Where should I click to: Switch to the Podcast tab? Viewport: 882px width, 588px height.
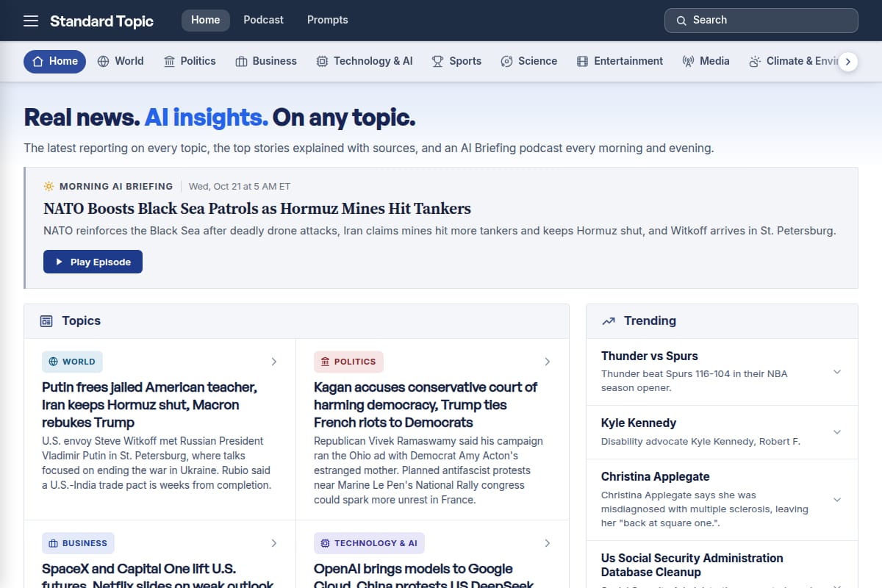[x=263, y=20]
